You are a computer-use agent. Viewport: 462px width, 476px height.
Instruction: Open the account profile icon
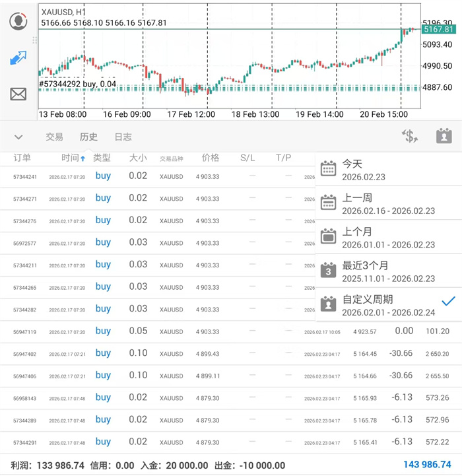coord(18,21)
